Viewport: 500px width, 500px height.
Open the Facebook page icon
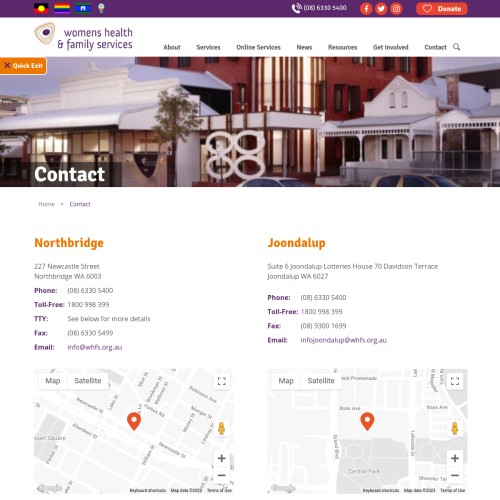[366, 9]
